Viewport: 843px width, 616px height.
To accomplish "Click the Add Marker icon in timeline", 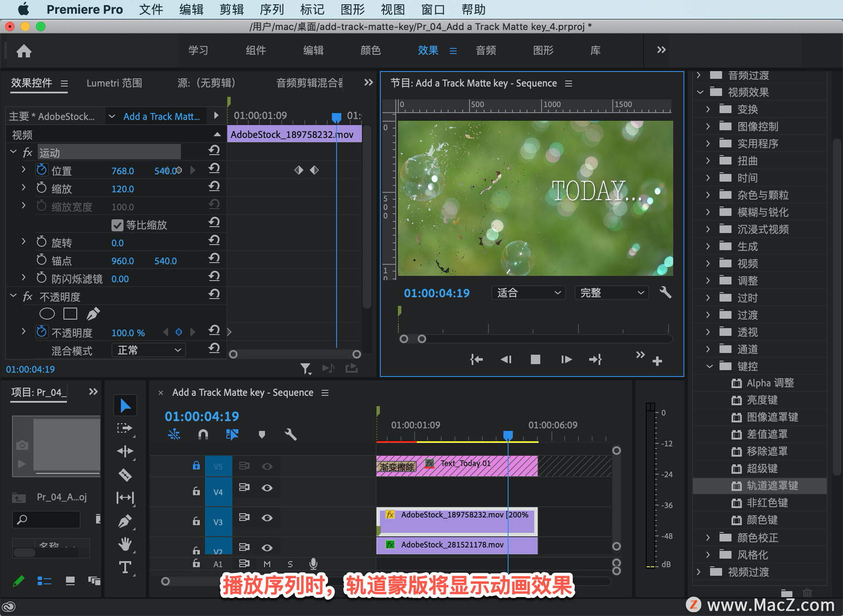I will (x=262, y=434).
